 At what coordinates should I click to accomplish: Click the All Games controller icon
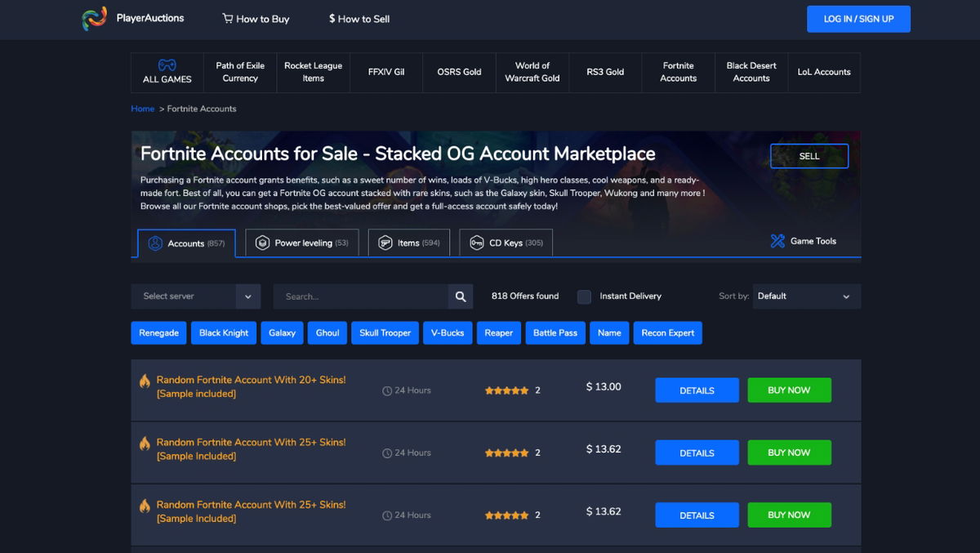[167, 65]
